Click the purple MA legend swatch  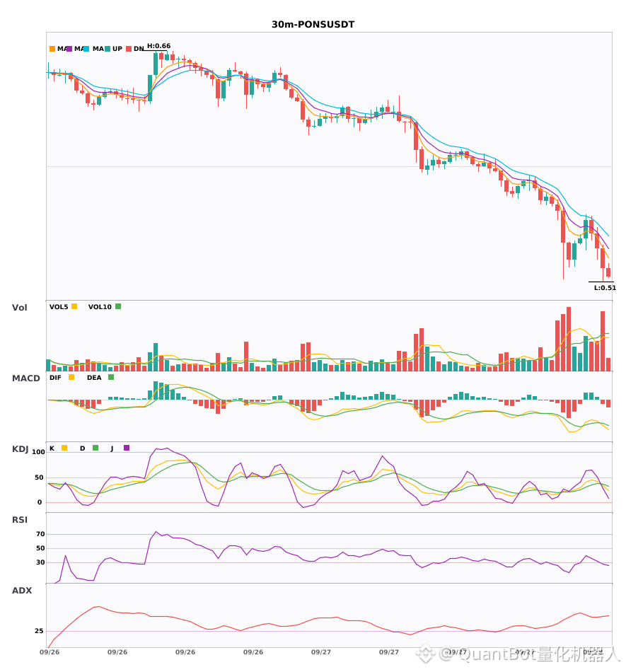(x=69, y=49)
